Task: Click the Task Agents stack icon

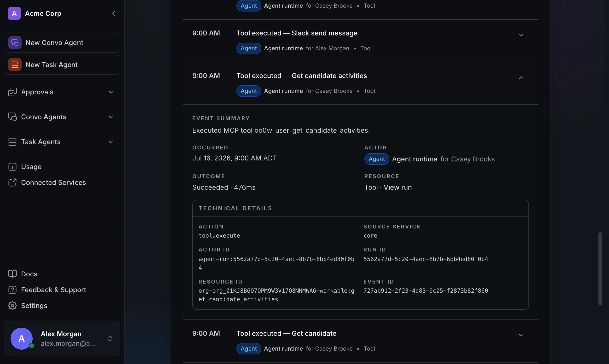Action: coord(12,142)
